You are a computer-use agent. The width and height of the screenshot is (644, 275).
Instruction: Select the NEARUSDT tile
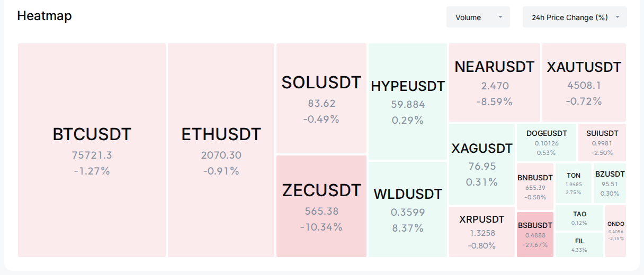[x=495, y=82]
